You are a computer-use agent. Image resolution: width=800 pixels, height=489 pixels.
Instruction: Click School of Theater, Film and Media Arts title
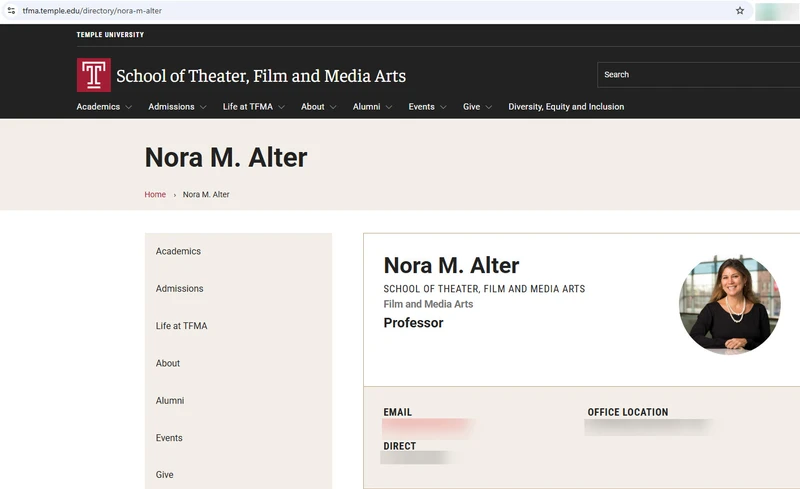pyautogui.click(x=261, y=76)
